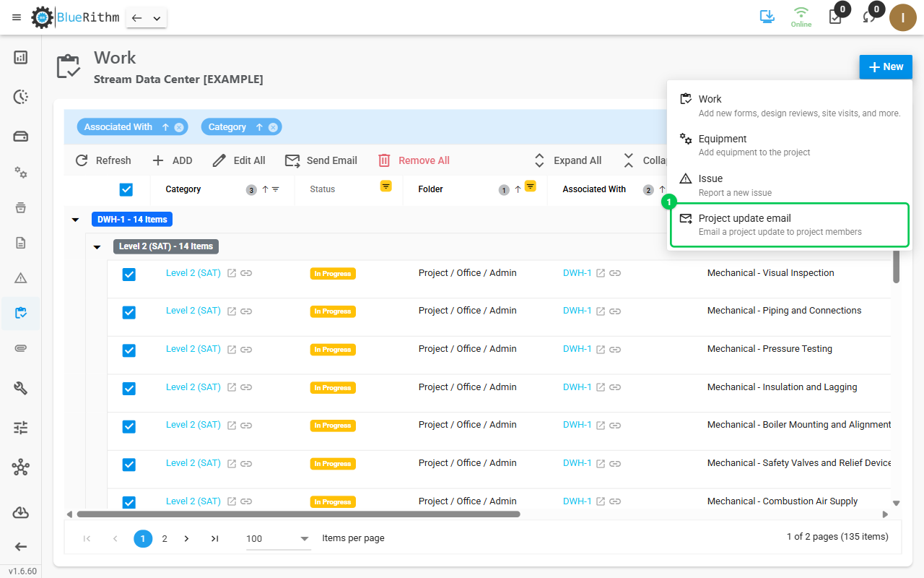Screen dimensions: 924x578
Task: Open the issues warning sidebar icon
Action: click(21, 278)
